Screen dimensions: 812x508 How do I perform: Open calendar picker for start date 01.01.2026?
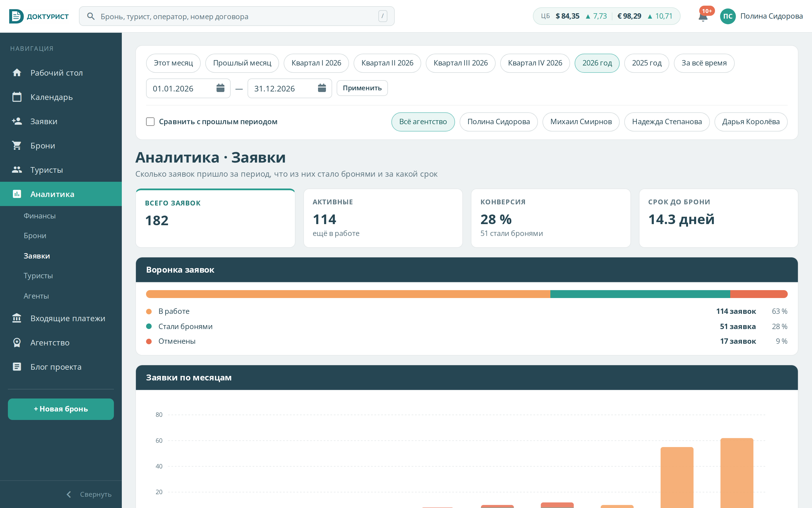[x=220, y=88]
